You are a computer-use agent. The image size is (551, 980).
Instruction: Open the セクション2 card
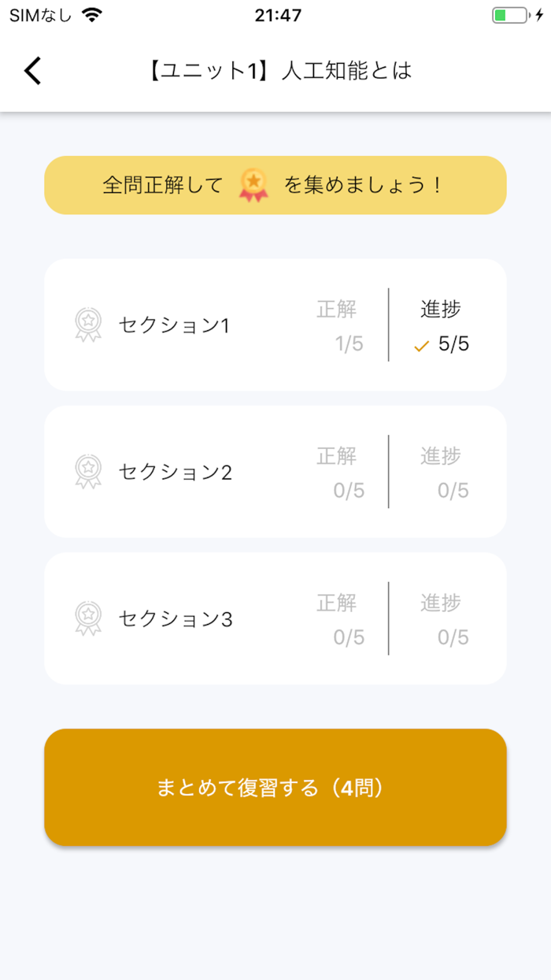coord(275,471)
